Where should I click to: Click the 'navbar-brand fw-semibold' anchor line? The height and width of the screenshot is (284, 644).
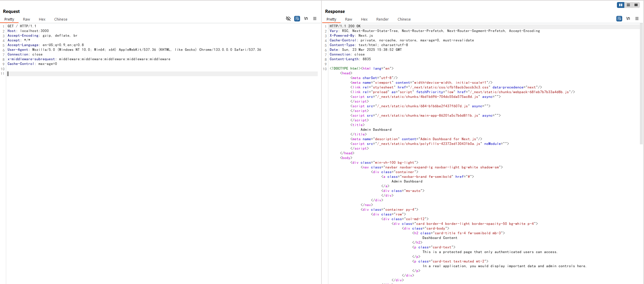pyautogui.click(x=428, y=177)
